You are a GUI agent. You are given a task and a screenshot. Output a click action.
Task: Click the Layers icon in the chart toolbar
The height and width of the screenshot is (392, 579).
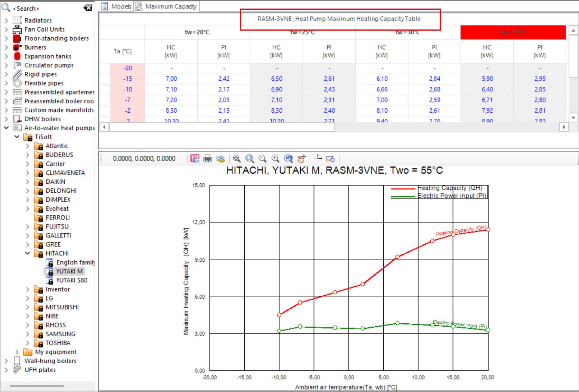(220, 159)
